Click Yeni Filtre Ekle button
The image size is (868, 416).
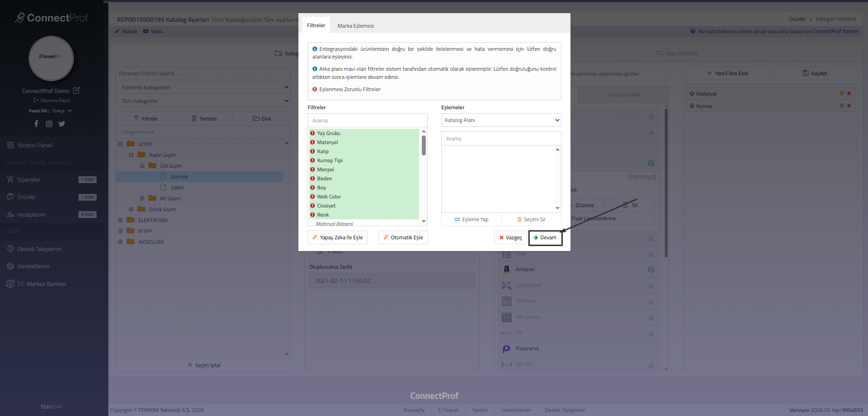coord(727,73)
